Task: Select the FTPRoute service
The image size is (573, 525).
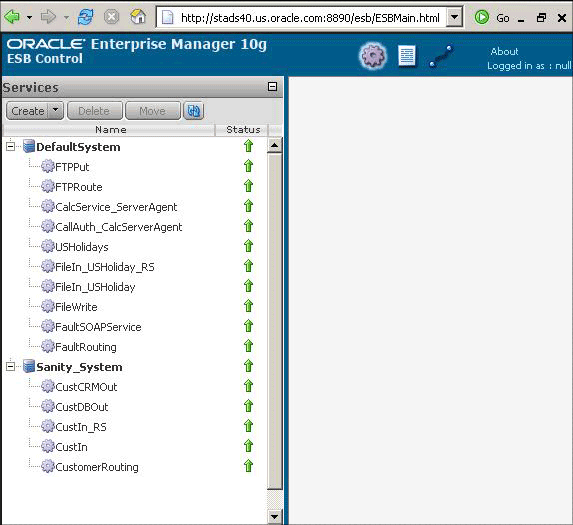Action: [79, 187]
